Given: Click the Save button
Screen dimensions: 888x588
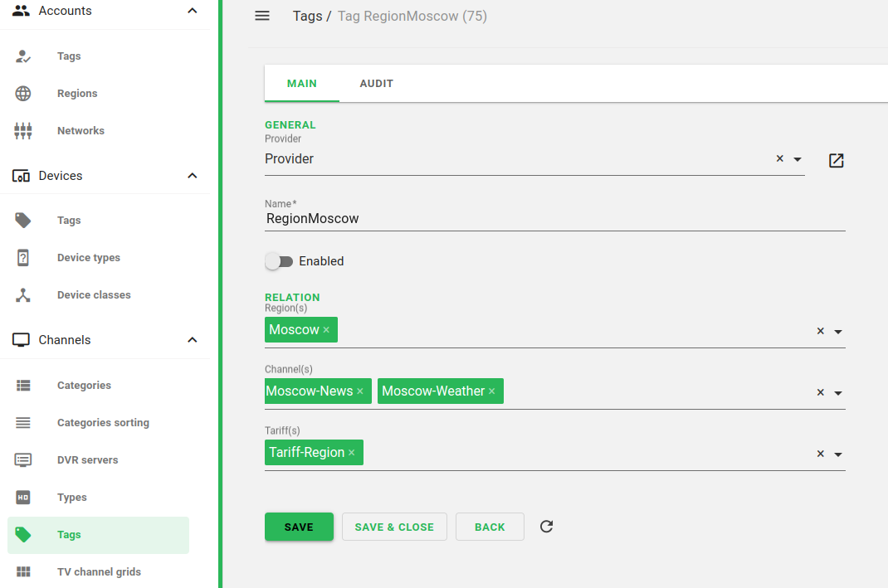Looking at the screenshot, I should click(x=299, y=527).
